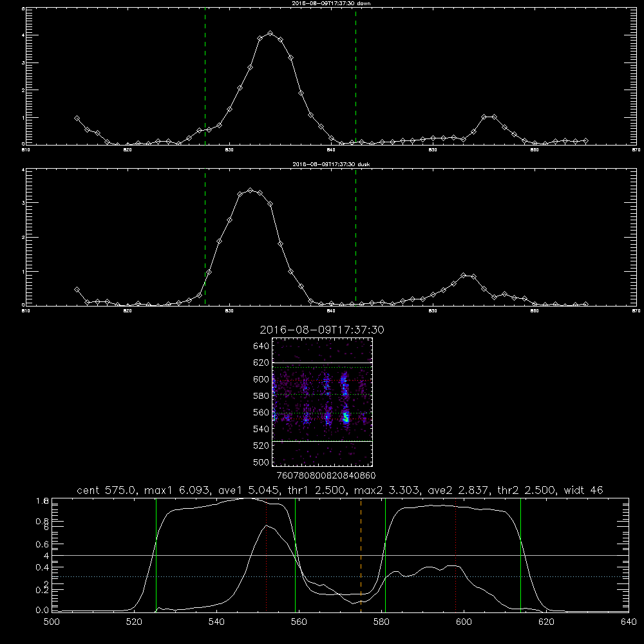Click the '2016-08-09T17:37:30 dawn' plot title

pos(331,3)
